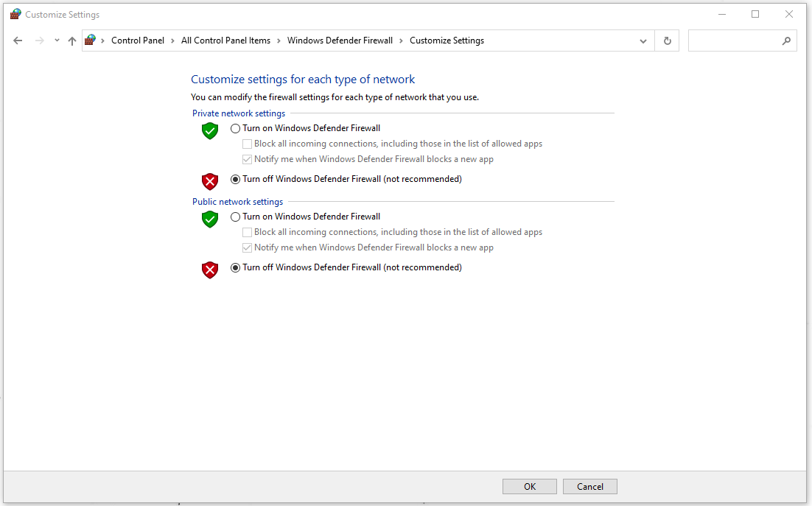Navigate to Windows Defender Firewall breadcrumb
The width and height of the screenshot is (812, 506).
(340, 41)
